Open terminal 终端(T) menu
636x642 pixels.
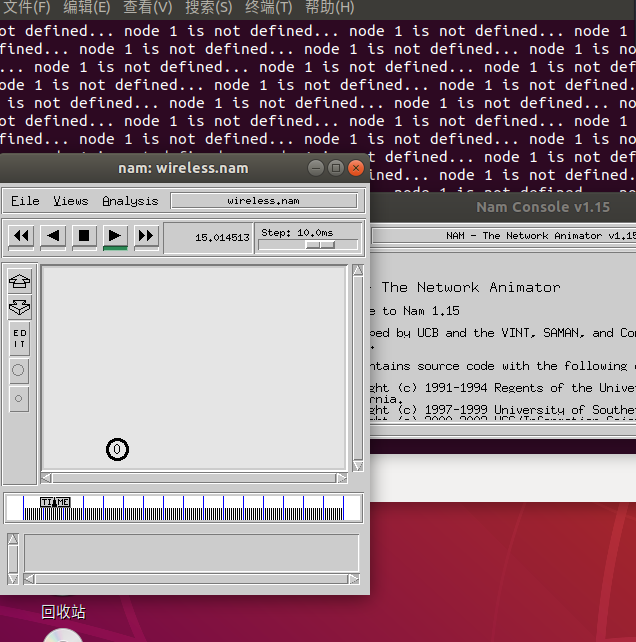tap(269, 7)
